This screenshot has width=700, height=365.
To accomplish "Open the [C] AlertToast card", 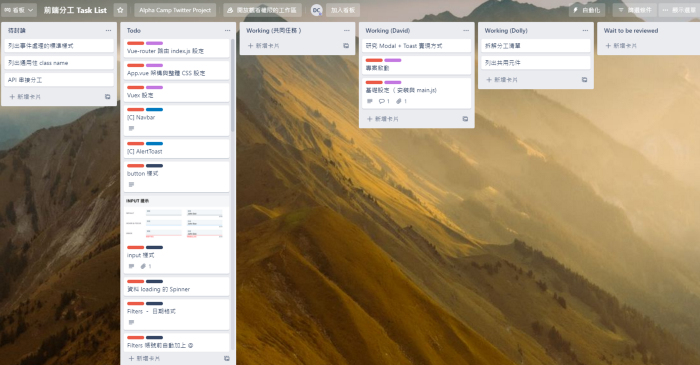I will [x=176, y=149].
